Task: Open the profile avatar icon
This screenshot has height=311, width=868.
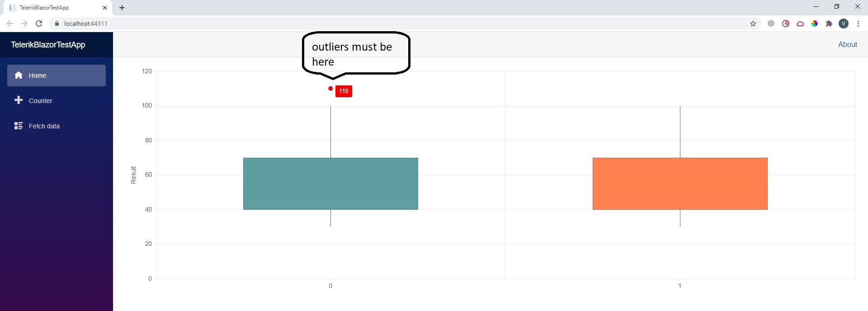Action: pyautogui.click(x=844, y=24)
